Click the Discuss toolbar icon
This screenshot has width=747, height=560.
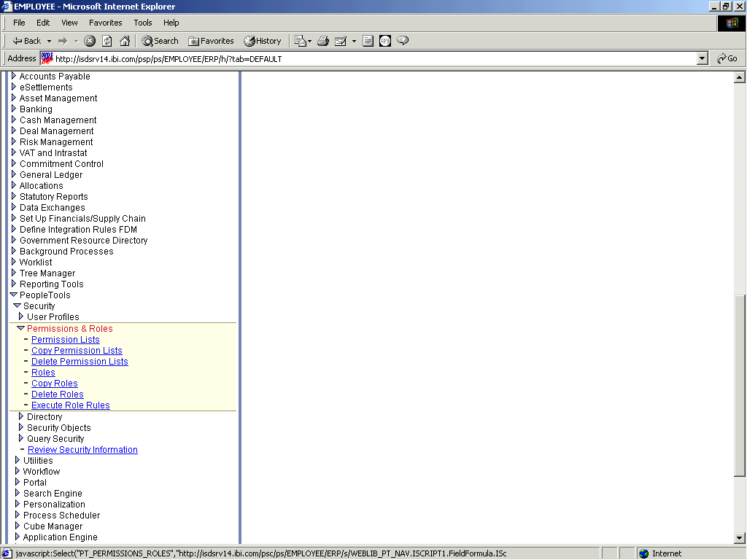[402, 41]
